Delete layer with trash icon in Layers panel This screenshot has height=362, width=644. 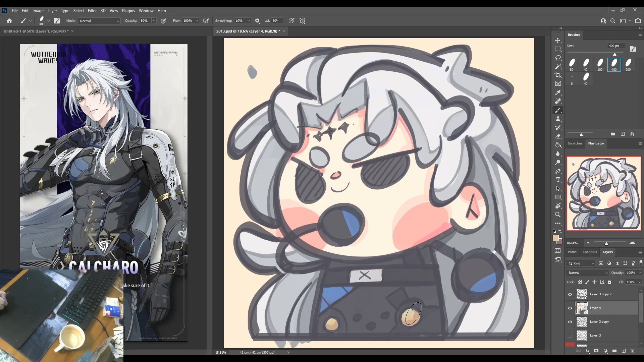632,351
